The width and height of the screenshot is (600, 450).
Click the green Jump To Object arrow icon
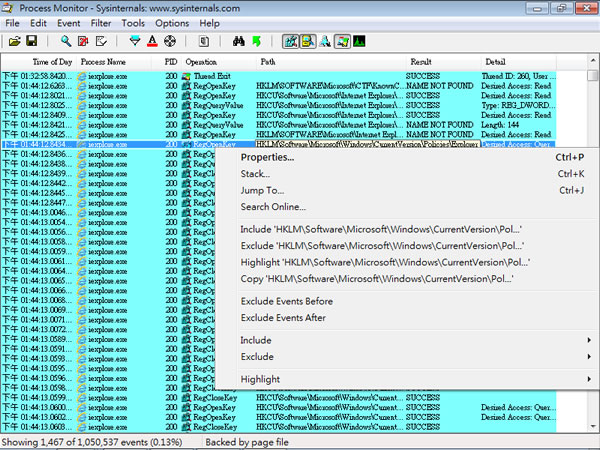tap(256, 41)
